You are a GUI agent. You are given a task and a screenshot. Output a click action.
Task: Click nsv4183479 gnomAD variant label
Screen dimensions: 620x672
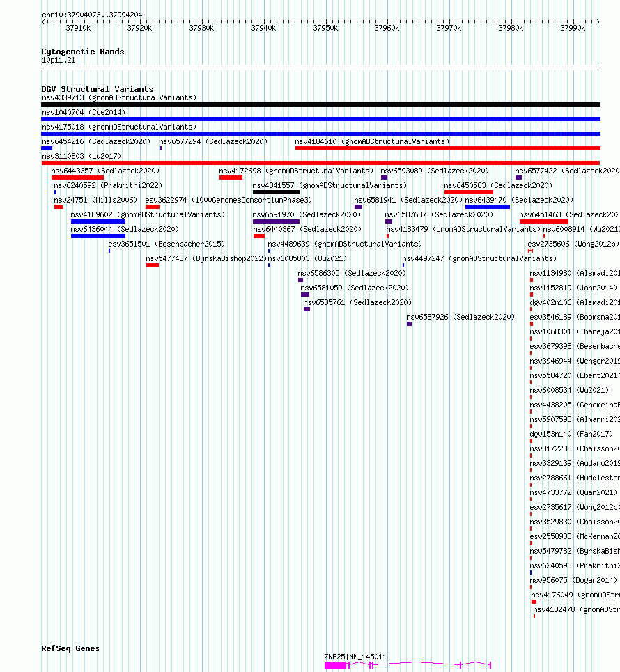tap(463, 229)
